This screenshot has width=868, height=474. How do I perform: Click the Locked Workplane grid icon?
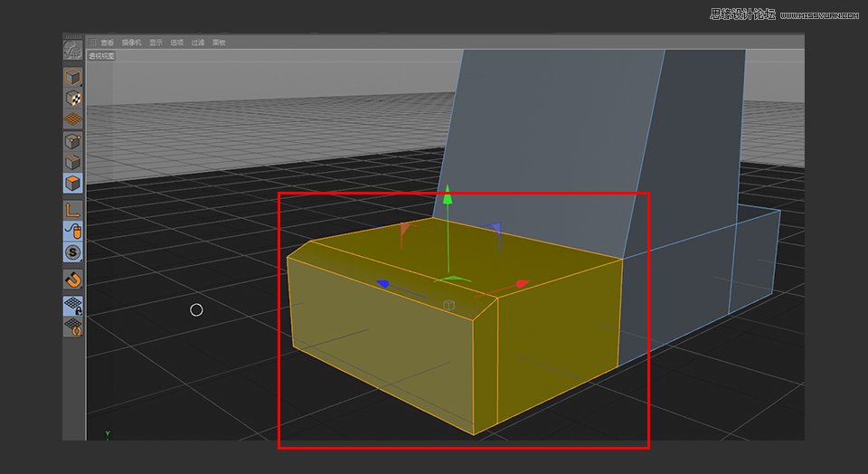point(72,306)
